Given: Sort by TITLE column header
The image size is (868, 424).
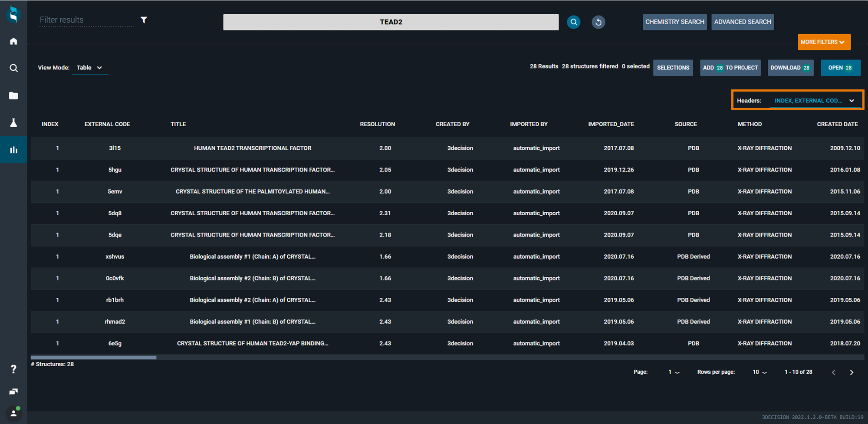Looking at the screenshot, I should pyautogui.click(x=178, y=124).
